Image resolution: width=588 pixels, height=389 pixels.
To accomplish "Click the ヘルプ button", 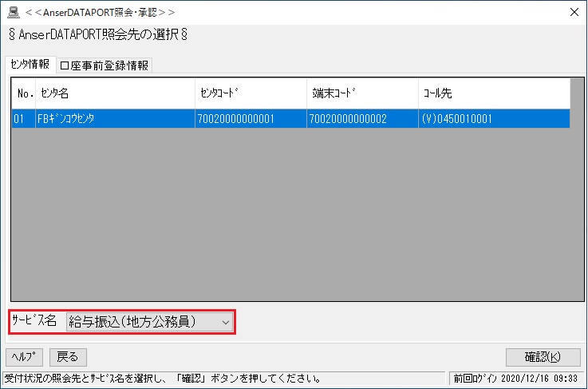I will pyautogui.click(x=25, y=357).
